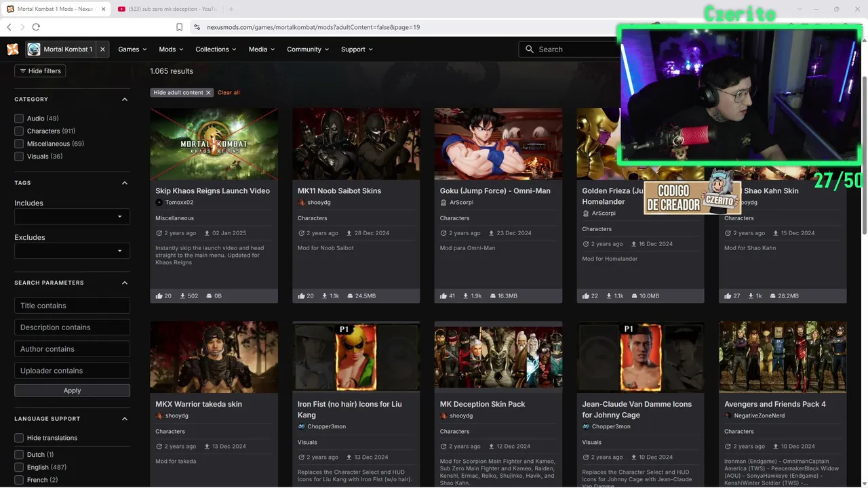Focus the Description contains field
The height and width of the screenshot is (488, 868).
[x=72, y=327]
